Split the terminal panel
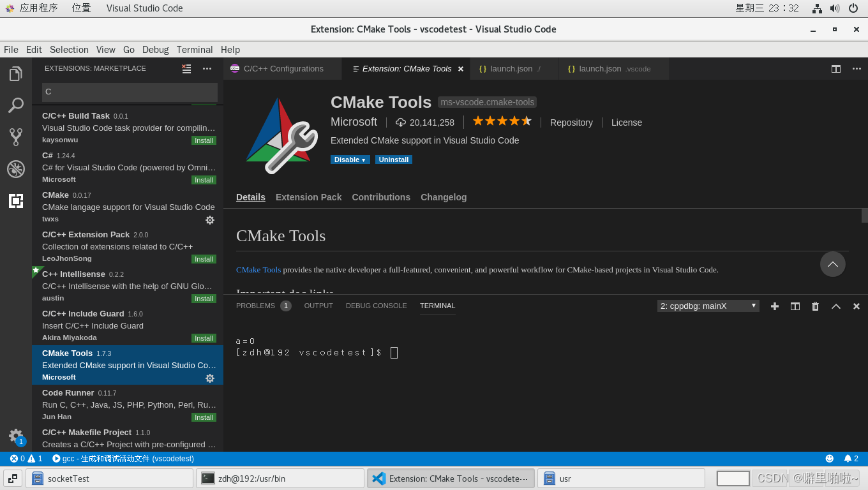The image size is (868, 490). click(x=795, y=306)
